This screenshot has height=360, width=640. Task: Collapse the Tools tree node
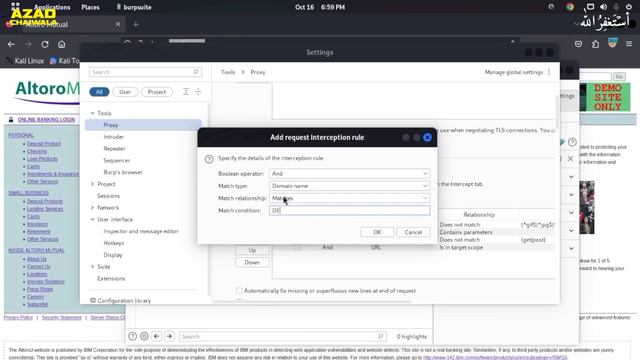pos(92,113)
